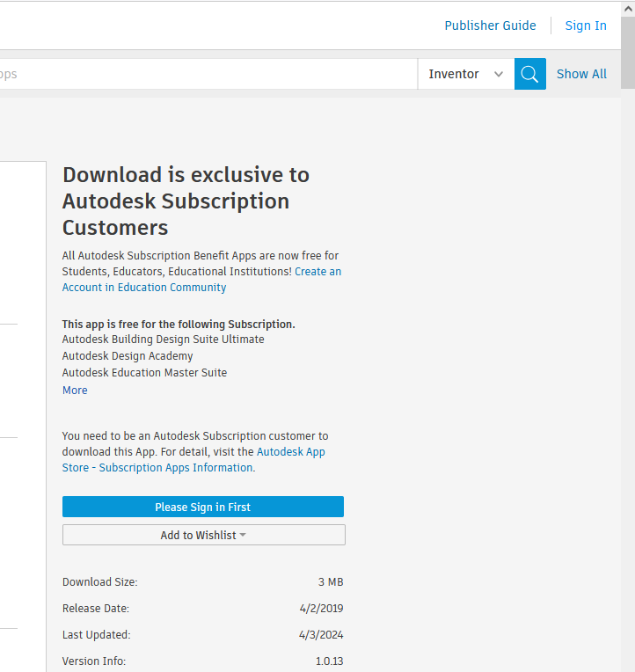Click the Download is exclusive heading

pos(186,201)
